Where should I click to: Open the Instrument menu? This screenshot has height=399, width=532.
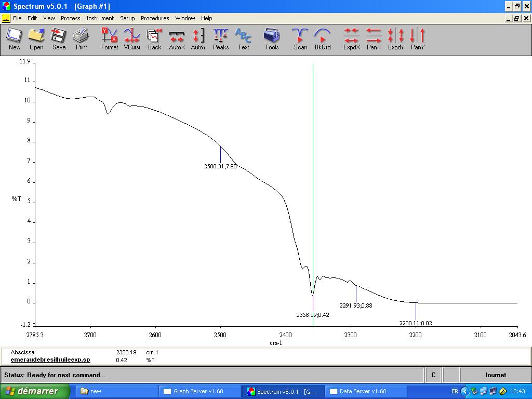pyautogui.click(x=100, y=18)
